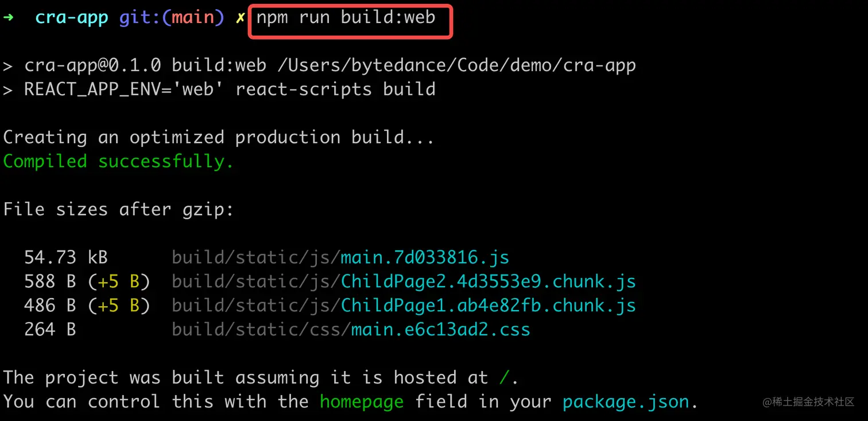This screenshot has height=421, width=868.
Task: Click file name main.7d033816.js
Action: pos(425,257)
